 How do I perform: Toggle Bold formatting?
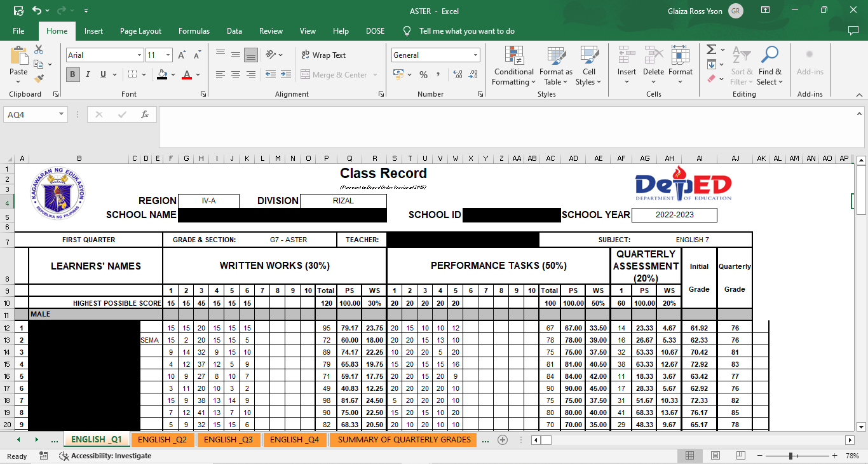coord(72,74)
